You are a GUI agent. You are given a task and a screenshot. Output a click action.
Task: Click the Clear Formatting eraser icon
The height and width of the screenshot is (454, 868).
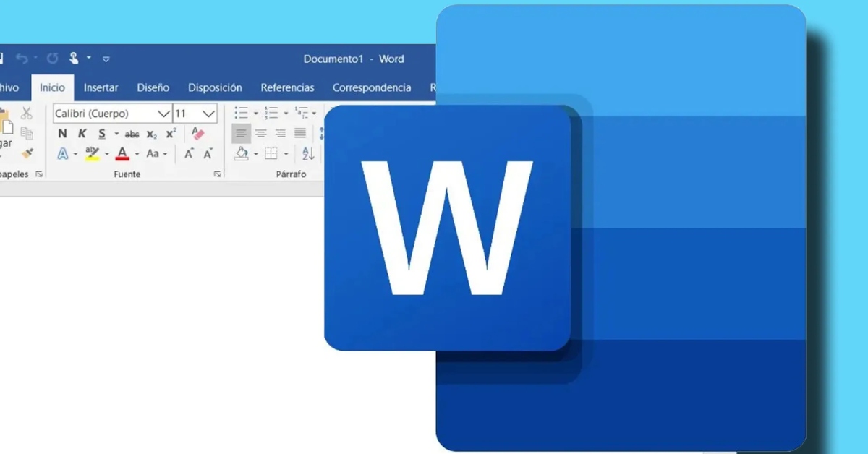pyautogui.click(x=197, y=134)
